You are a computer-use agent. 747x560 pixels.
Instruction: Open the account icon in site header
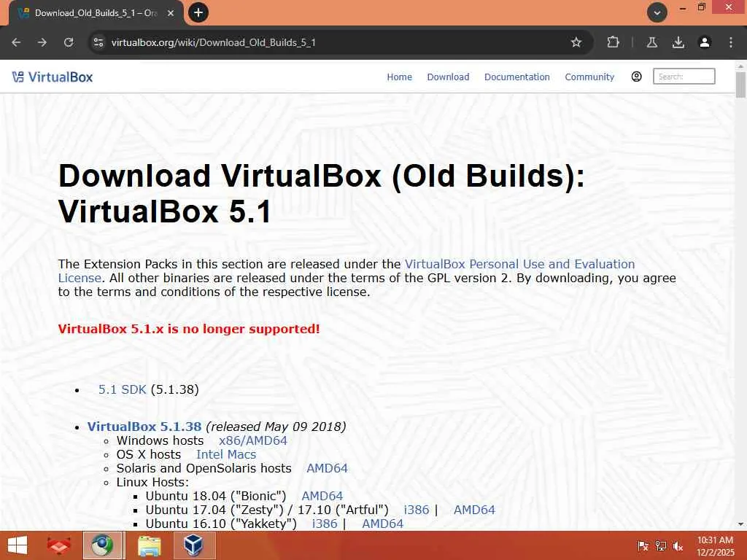tap(636, 77)
